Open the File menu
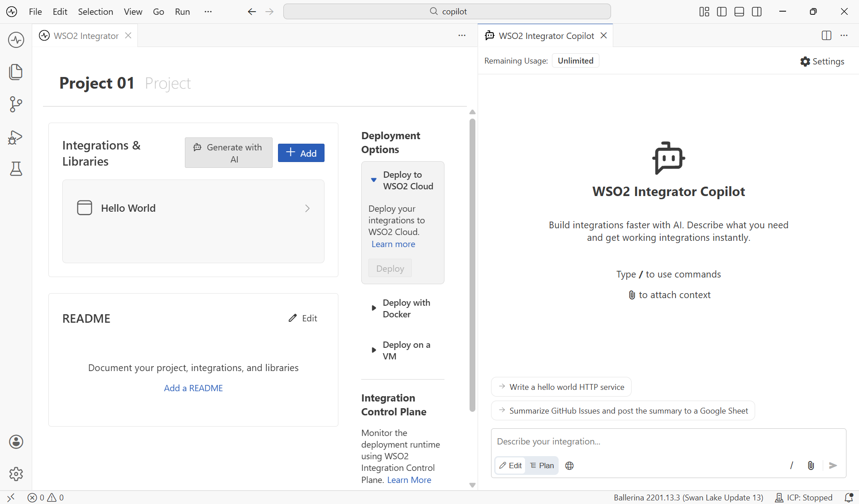Image resolution: width=859 pixels, height=504 pixels. click(x=35, y=12)
